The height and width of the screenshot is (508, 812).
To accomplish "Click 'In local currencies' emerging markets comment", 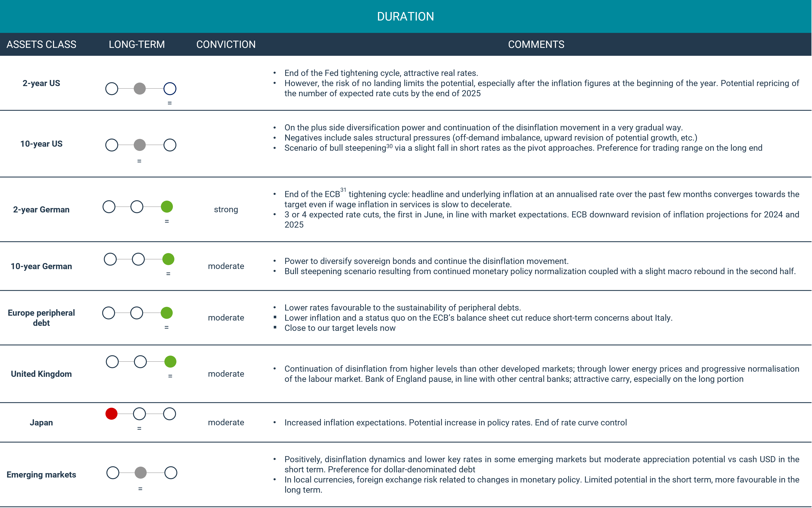I will tap(542, 485).
